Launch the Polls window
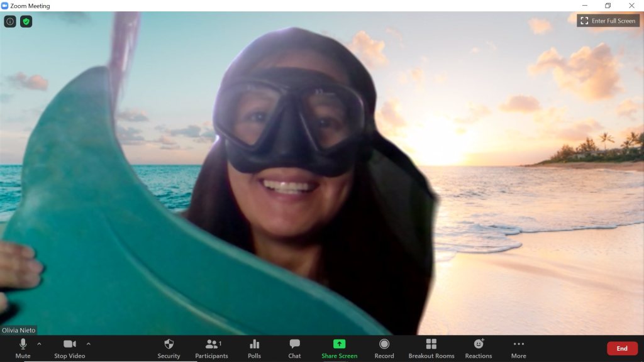The width and height of the screenshot is (644, 362). [254, 348]
